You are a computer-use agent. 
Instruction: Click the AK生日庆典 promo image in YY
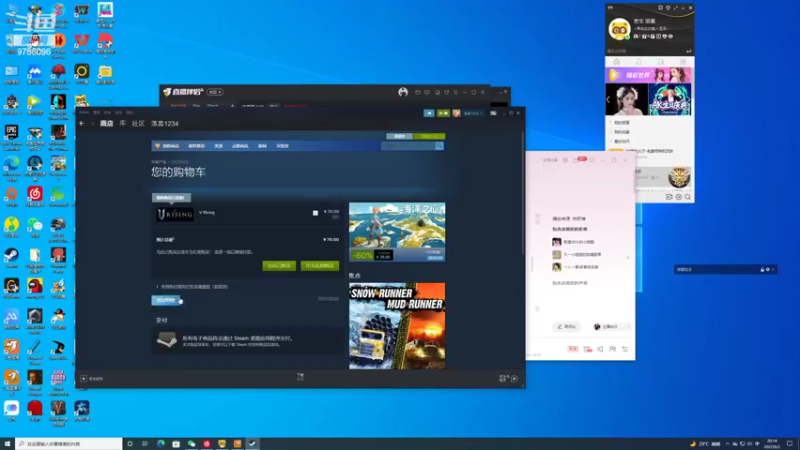(x=670, y=99)
